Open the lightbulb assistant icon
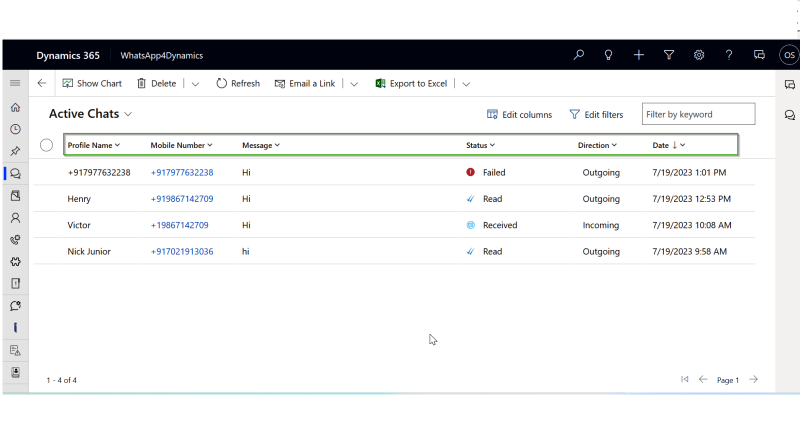Screen dimensions: 800x423 [608, 55]
